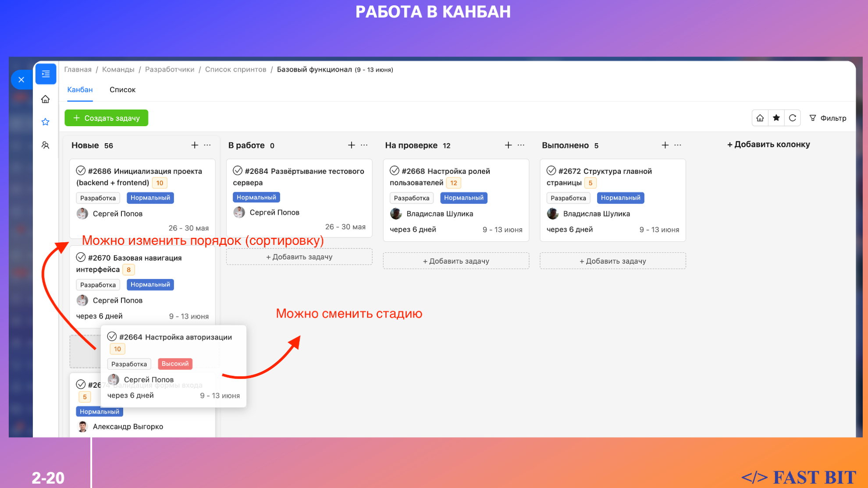Toggle the completion check on task #2670
Viewport: 868px width, 488px height.
click(x=81, y=258)
